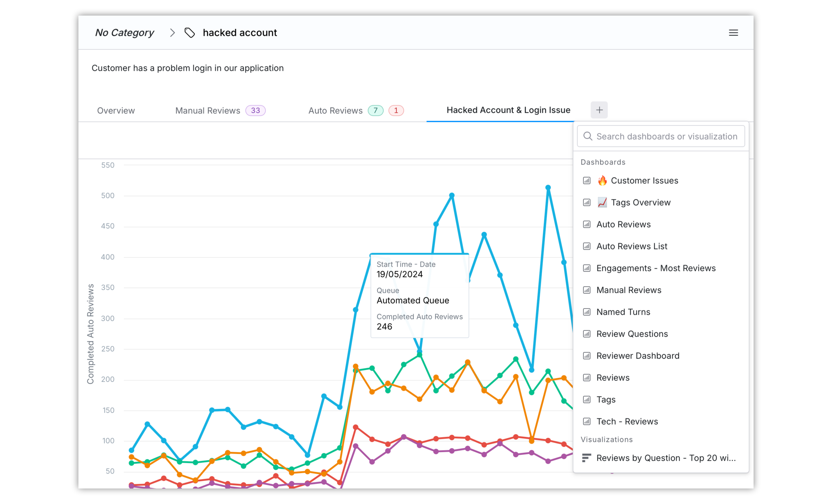Switch to the Overview tab
832x504 pixels.
[x=116, y=110]
